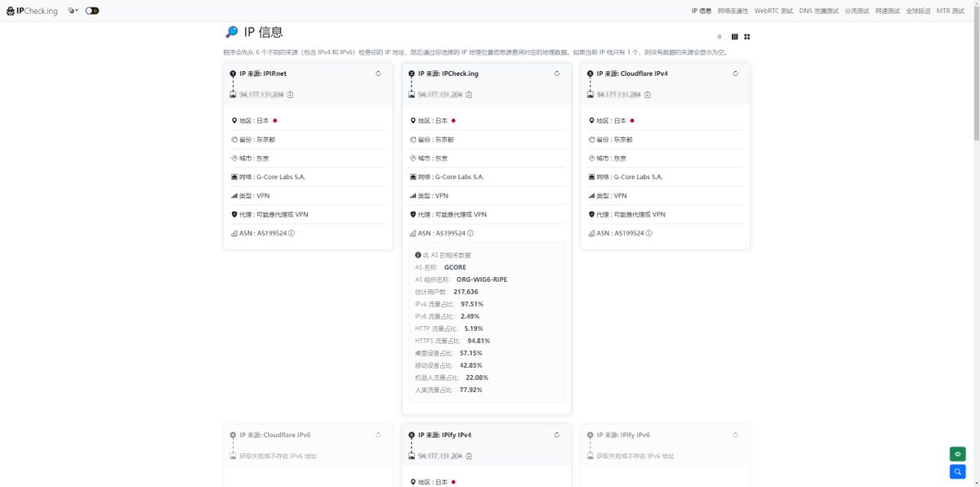
Task: Click the blurred IP address in IPIP.net card
Action: (261, 94)
